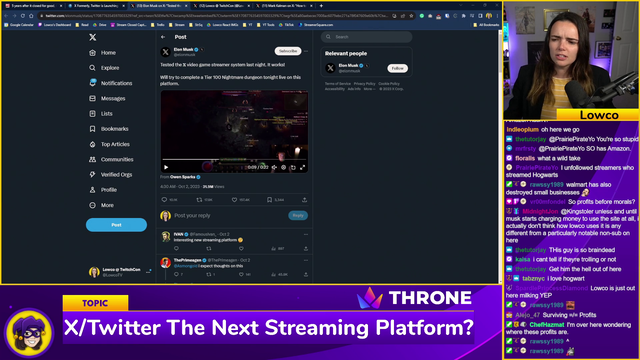The height and width of the screenshot is (360, 640).
Task: Click the Subscribe button on Elon Musk's post
Action: click(288, 51)
